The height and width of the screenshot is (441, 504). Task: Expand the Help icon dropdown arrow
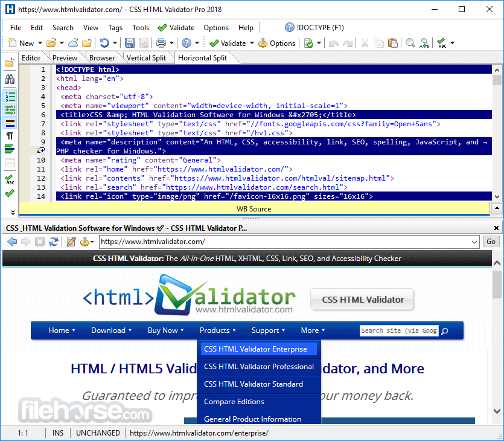point(197,43)
